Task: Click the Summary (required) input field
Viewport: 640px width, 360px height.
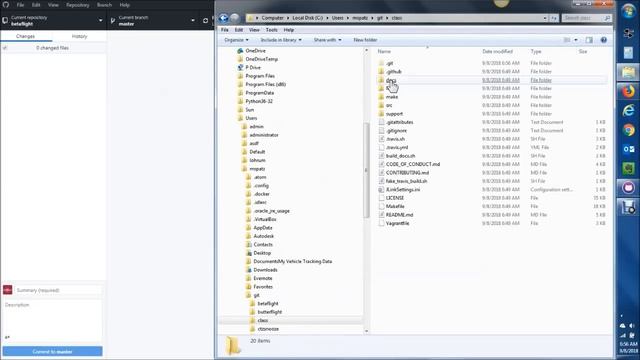Action: (58, 290)
